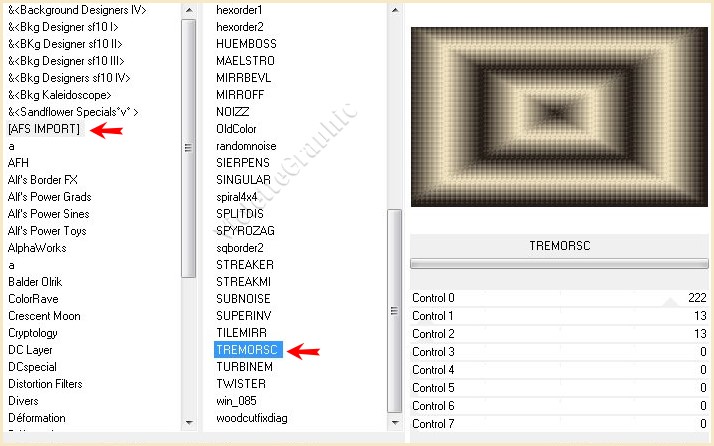This screenshot has width=714, height=446.
Task: Select the MIRRBEVL filter
Action: (243, 78)
